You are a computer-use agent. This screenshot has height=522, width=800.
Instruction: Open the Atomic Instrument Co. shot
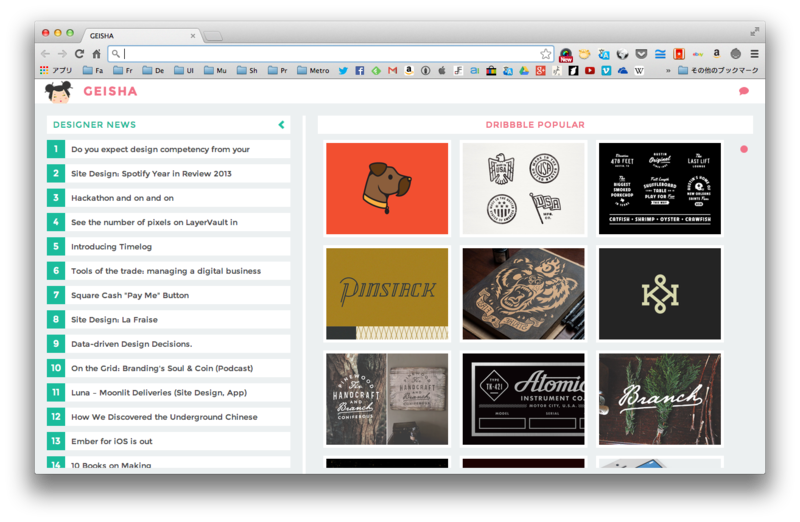click(523, 399)
